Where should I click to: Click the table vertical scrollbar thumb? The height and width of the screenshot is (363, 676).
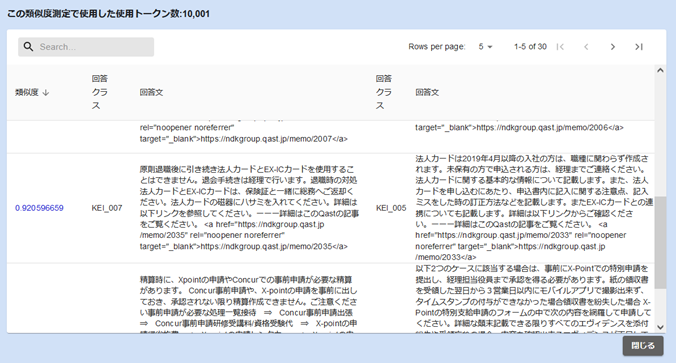click(660, 243)
